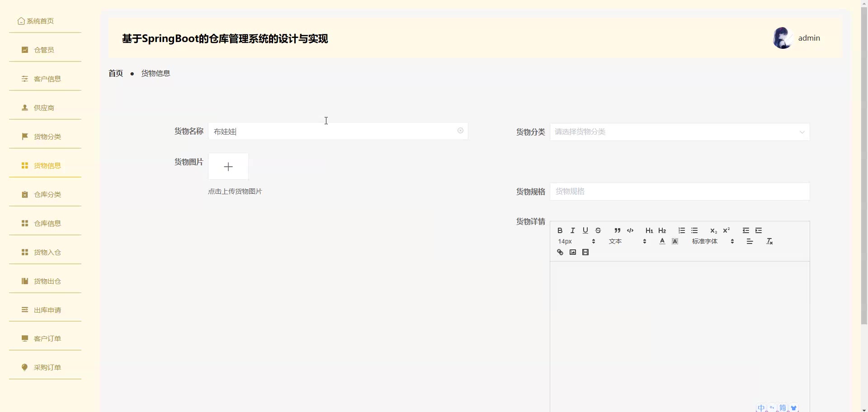Insert a video into the editor
Image resolution: width=868 pixels, height=412 pixels.
pos(585,252)
